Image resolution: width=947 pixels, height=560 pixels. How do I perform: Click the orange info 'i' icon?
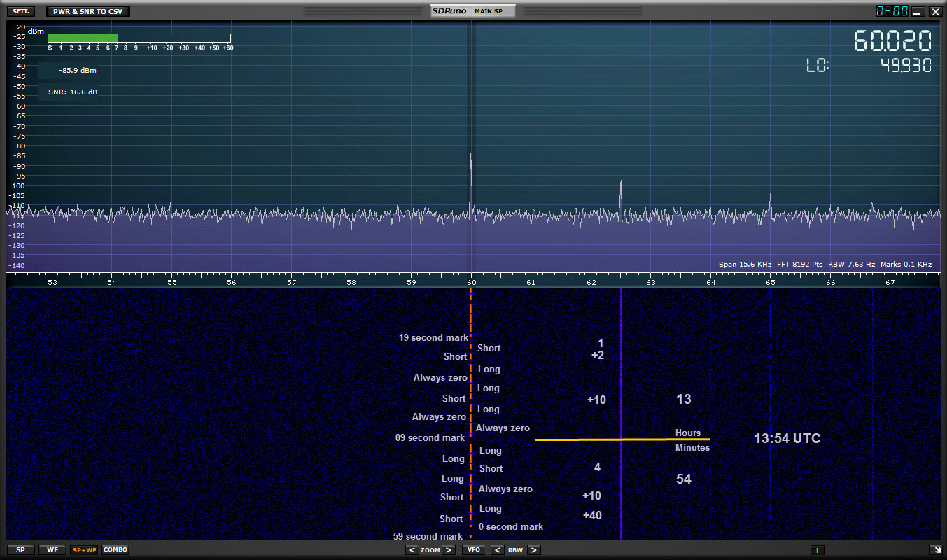817,550
